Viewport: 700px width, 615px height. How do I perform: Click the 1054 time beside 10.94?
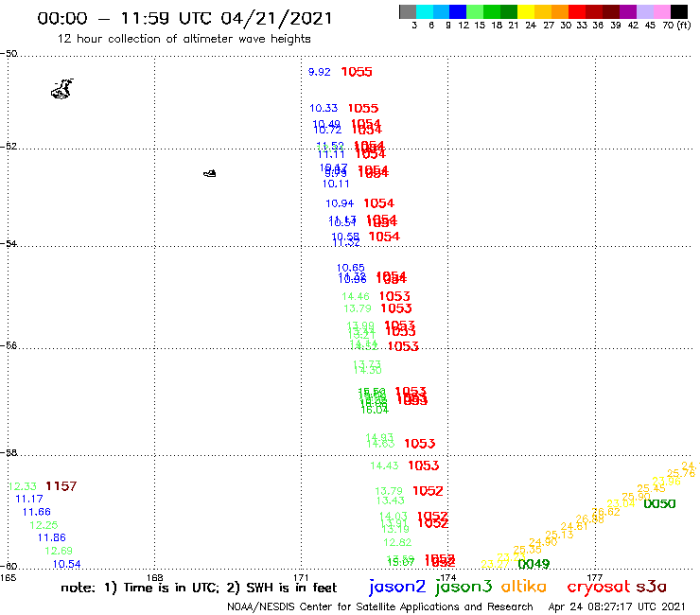tap(378, 203)
